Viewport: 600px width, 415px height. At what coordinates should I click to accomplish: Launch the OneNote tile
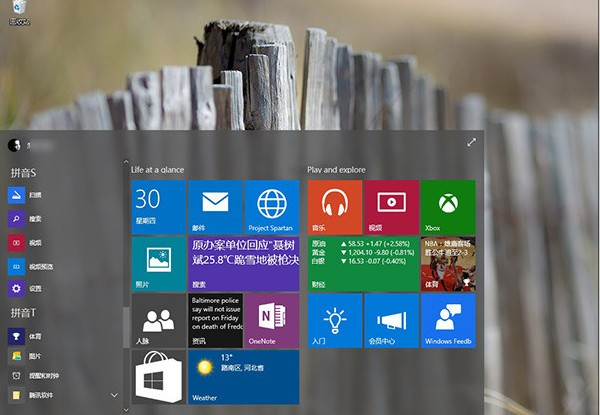(272, 321)
